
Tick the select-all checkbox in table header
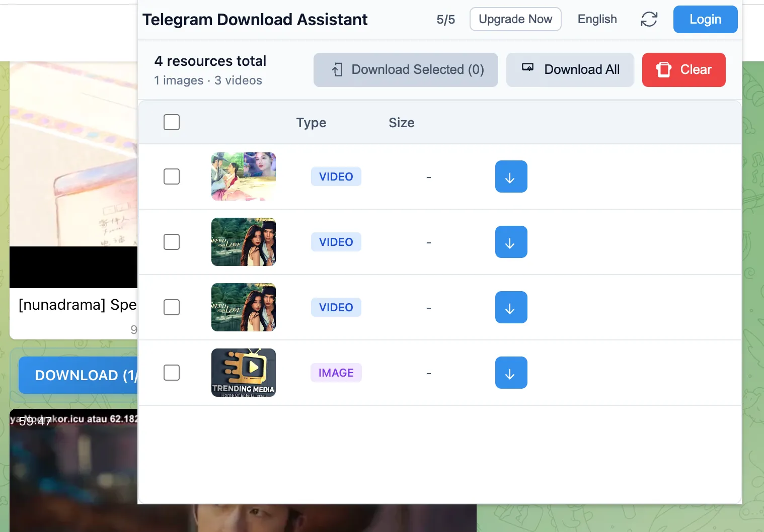click(172, 122)
